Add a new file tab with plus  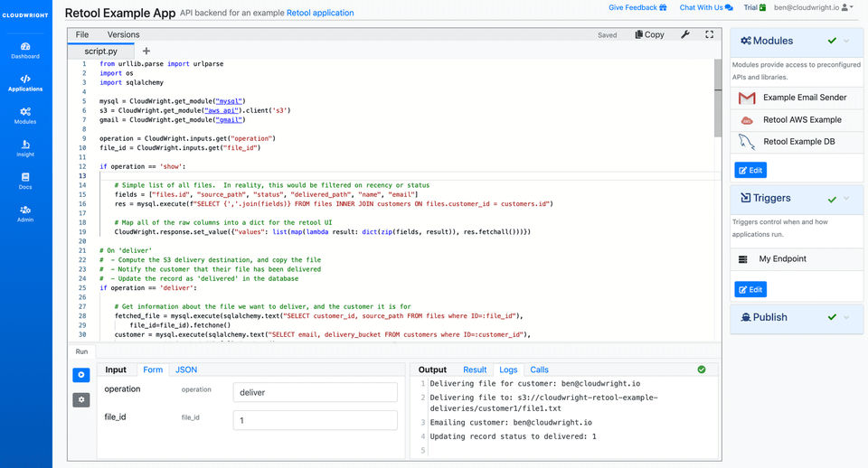[146, 51]
